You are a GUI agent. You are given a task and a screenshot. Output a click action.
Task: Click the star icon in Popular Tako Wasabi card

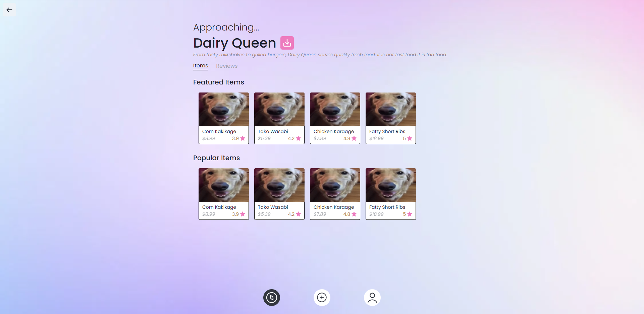[299, 214]
